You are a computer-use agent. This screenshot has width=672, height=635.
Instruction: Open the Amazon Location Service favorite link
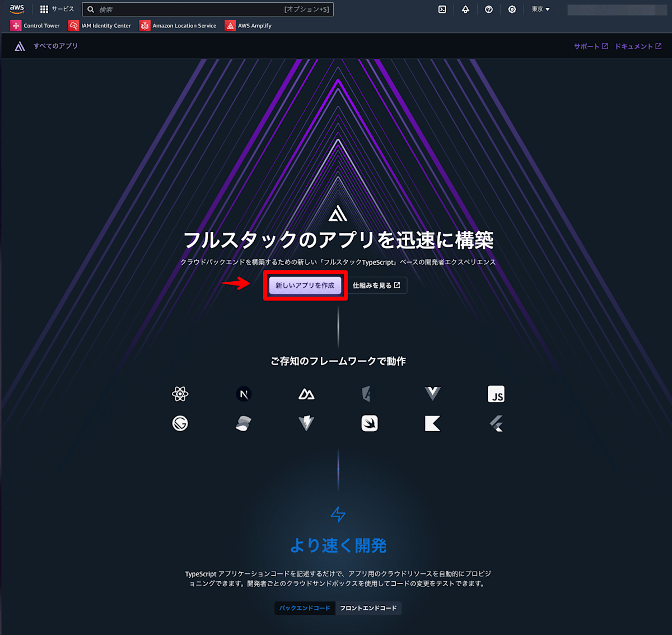[x=178, y=26]
